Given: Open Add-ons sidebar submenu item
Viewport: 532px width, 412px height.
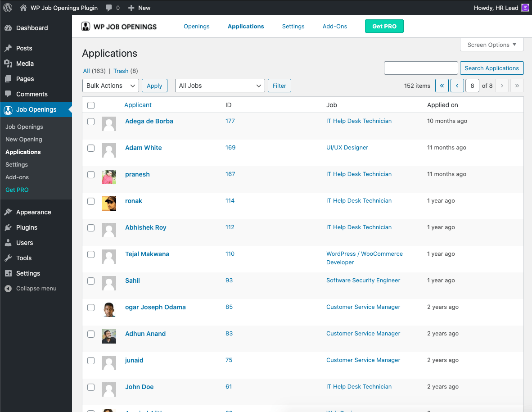Looking at the screenshot, I should (17, 177).
